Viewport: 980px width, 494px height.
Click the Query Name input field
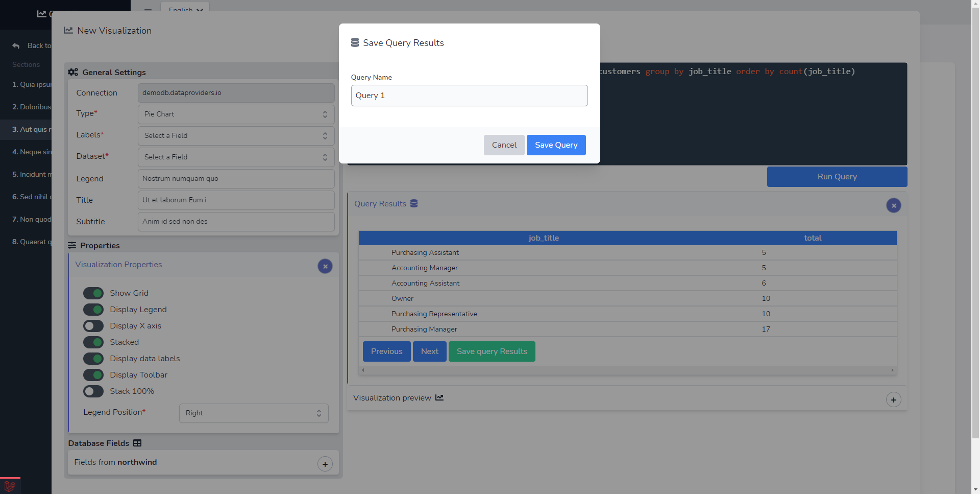[469, 96]
